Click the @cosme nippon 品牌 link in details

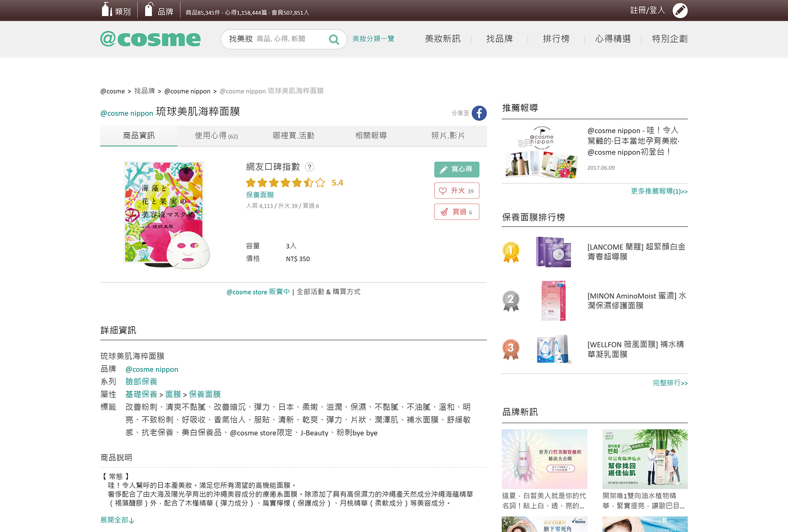click(152, 369)
